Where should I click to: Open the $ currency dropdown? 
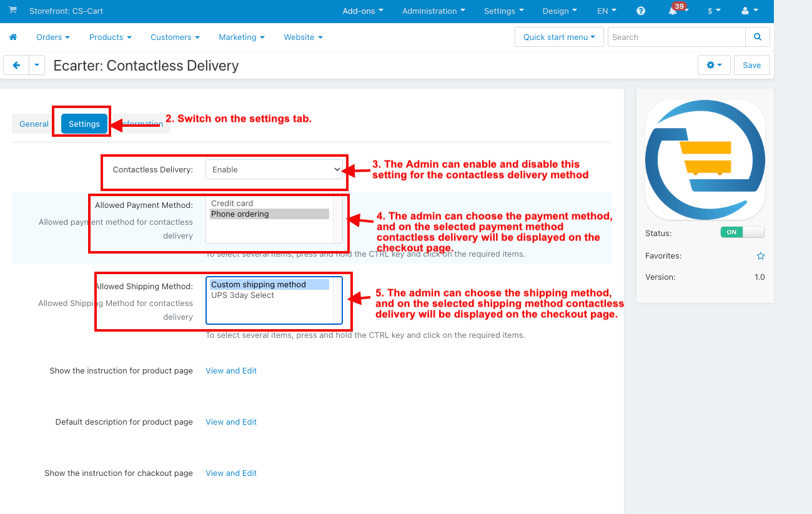[714, 11]
